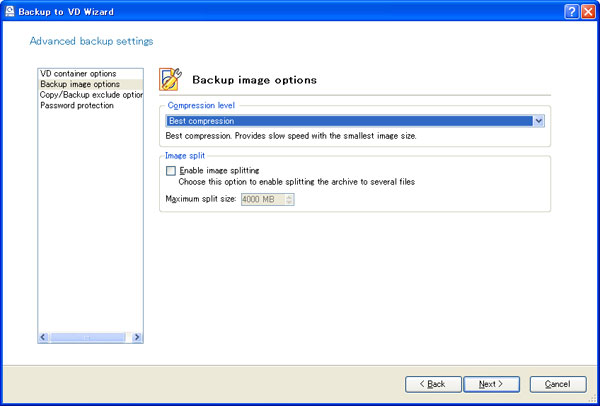
Task: Click the Backup image options header icon
Action: point(171,79)
